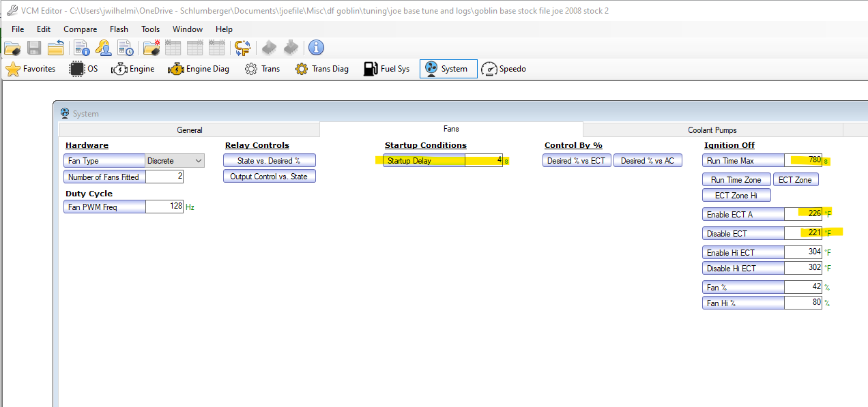
Task: Click the key and user licensing icon
Action: pyautogui.click(x=103, y=48)
